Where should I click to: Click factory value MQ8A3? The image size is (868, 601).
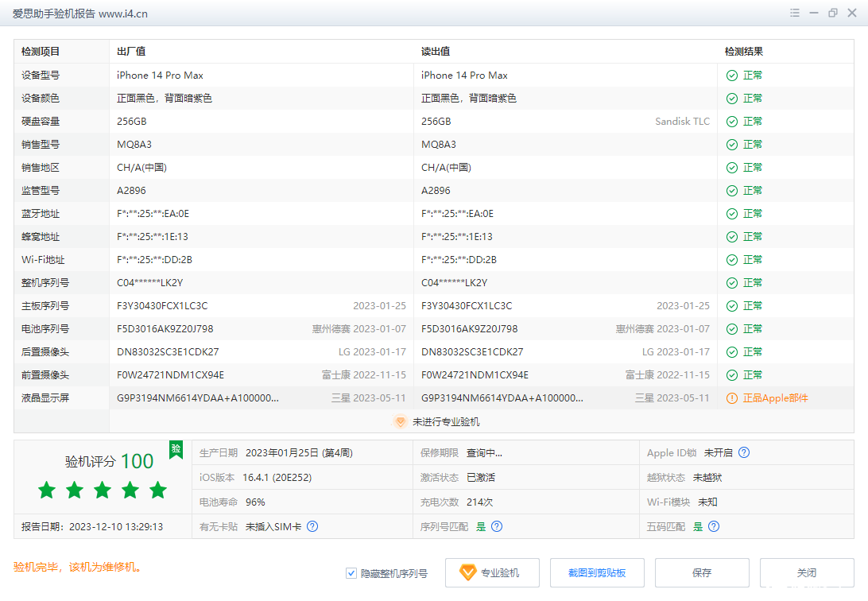tap(134, 145)
